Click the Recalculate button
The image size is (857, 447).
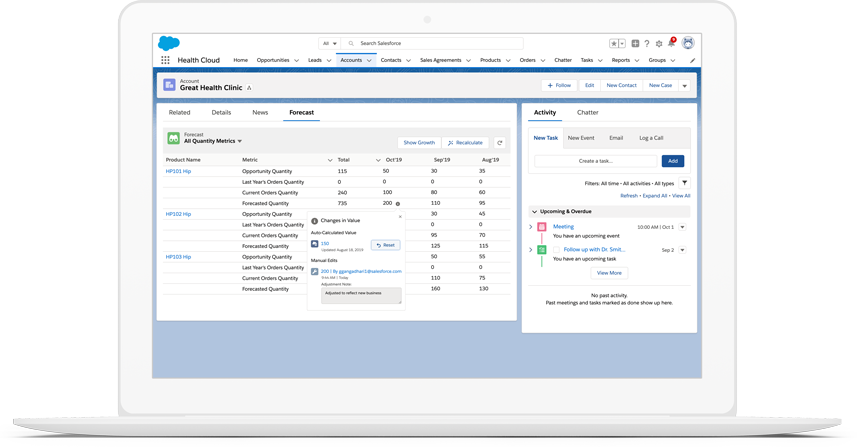[465, 143]
